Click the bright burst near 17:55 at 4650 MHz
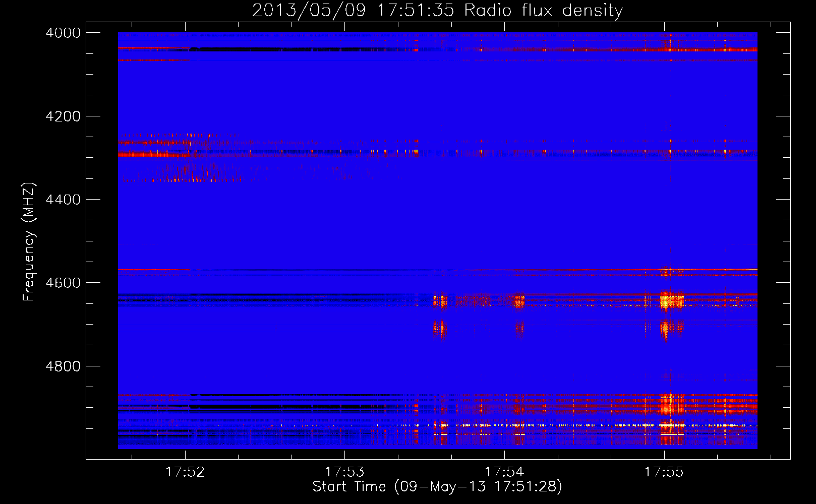This screenshot has width=816, height=504. coord(671,301)
